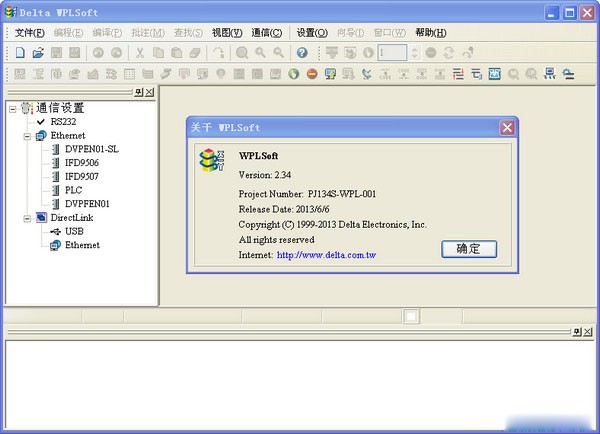Click the Project Number PJ134S-WPL-001 text
The image size is (600, 434).
(x=307, y=194)
